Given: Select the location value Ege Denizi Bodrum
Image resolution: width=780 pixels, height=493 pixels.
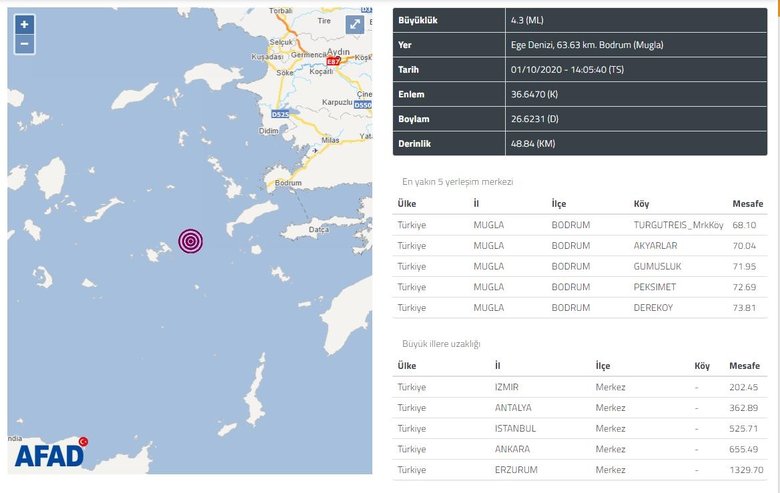Looking at the screenshot, I should pos(587,45).
